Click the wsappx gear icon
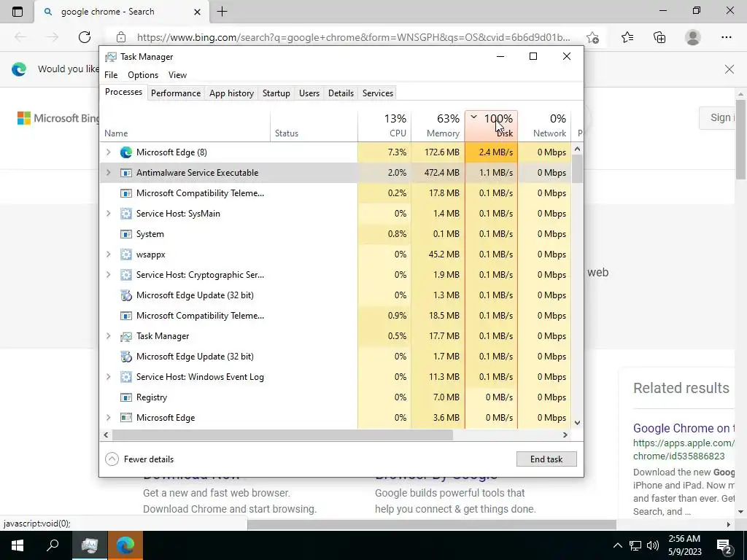Viewport: 747px width, 560px height. pos(125,254)
